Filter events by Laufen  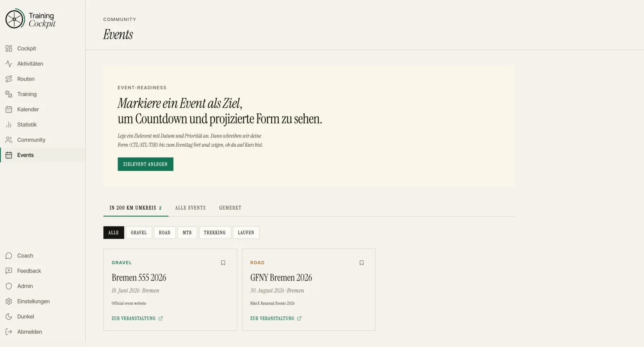coord(246,233)
